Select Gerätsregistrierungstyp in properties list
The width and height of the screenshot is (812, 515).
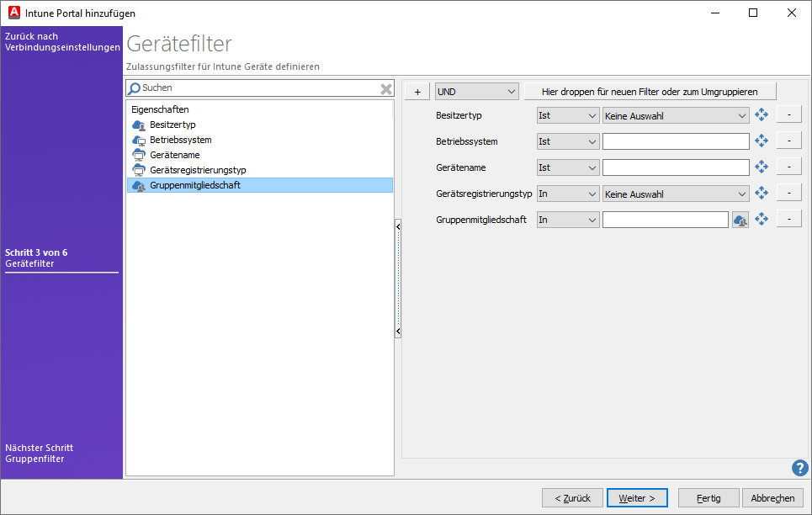(260, 170)
